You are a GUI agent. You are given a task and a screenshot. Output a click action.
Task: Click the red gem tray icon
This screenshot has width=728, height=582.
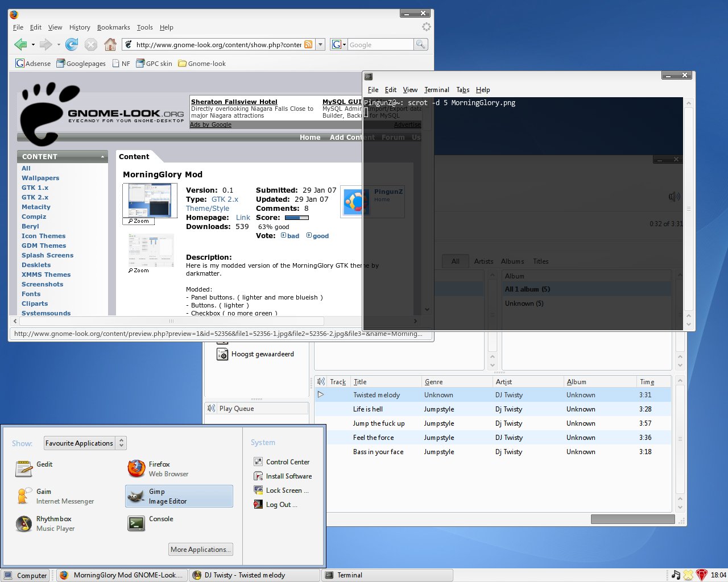[x=701, y=575]
